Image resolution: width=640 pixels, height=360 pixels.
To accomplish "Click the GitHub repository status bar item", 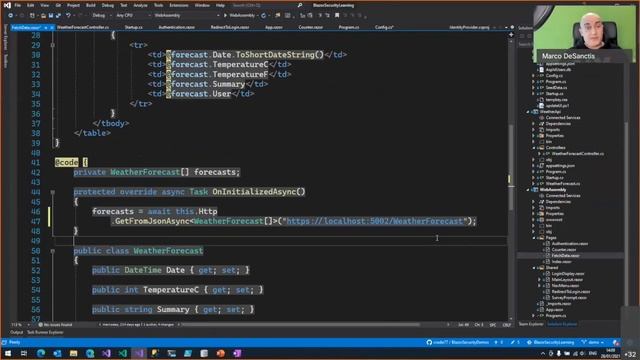I will pyautogui.click(x=458, y=342).
